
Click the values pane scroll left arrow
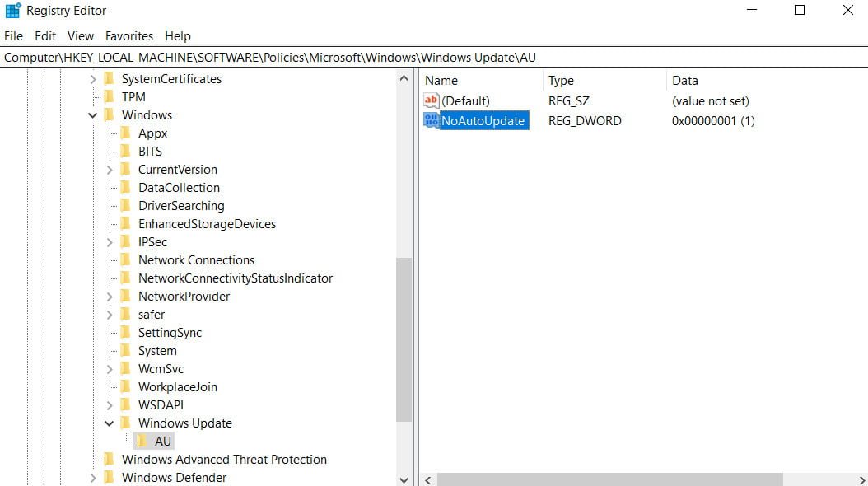point(428,480)
